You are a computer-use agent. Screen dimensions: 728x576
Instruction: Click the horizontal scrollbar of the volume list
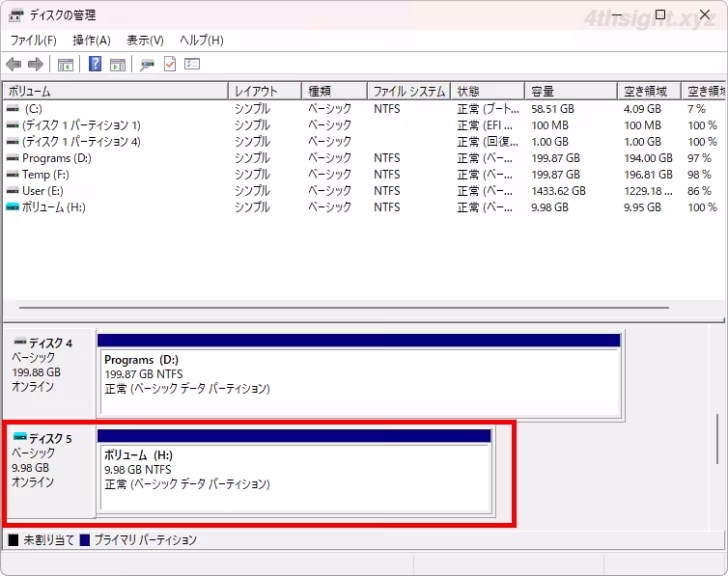[x=344, y=307]
